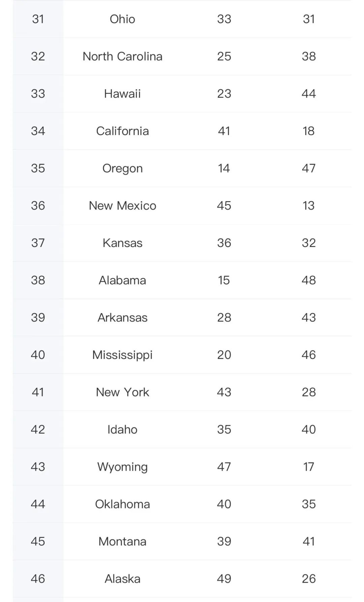
Task: Click New Mexico in the table
Action: pyautogui.click(x=122, y=206)
